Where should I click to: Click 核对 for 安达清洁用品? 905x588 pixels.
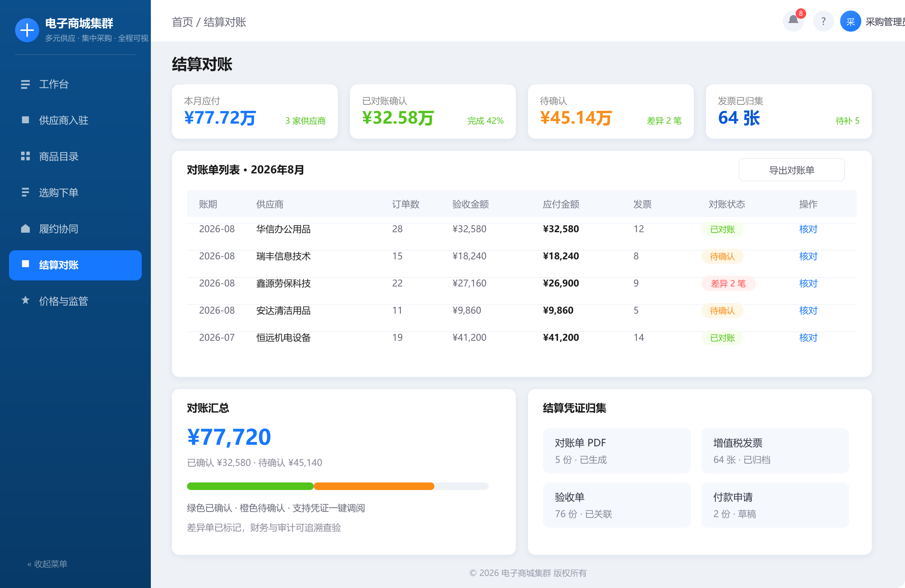[x=808, y=311]
